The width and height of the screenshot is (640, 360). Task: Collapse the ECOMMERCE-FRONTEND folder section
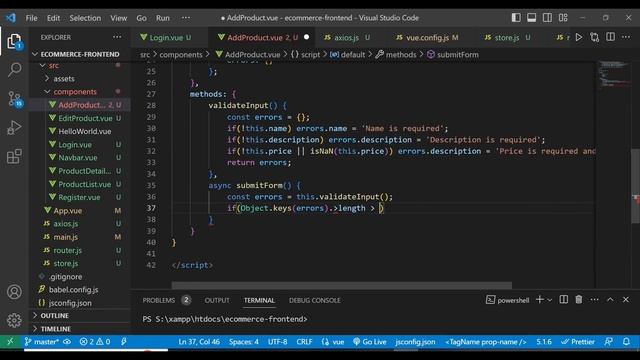(80, 54)
